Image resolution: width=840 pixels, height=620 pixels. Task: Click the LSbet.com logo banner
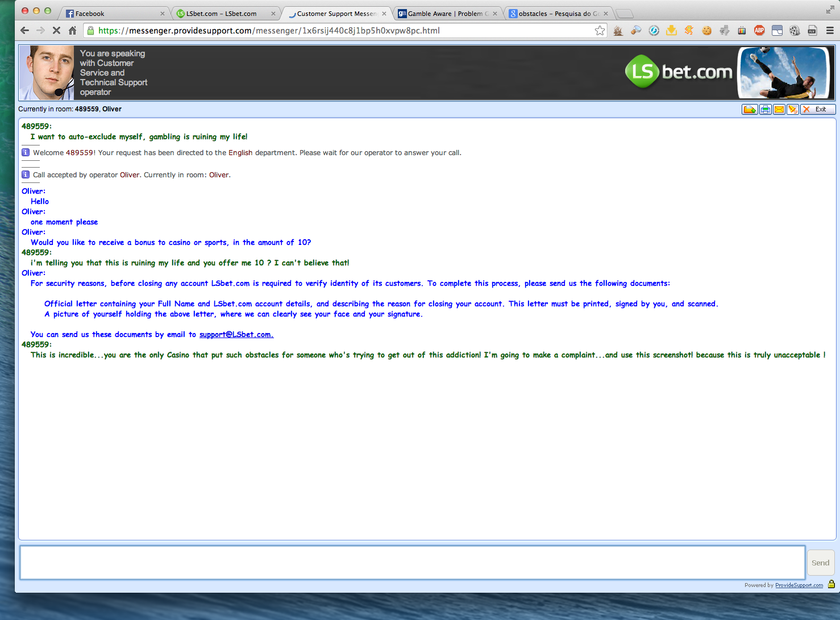[x=679, y=72]
